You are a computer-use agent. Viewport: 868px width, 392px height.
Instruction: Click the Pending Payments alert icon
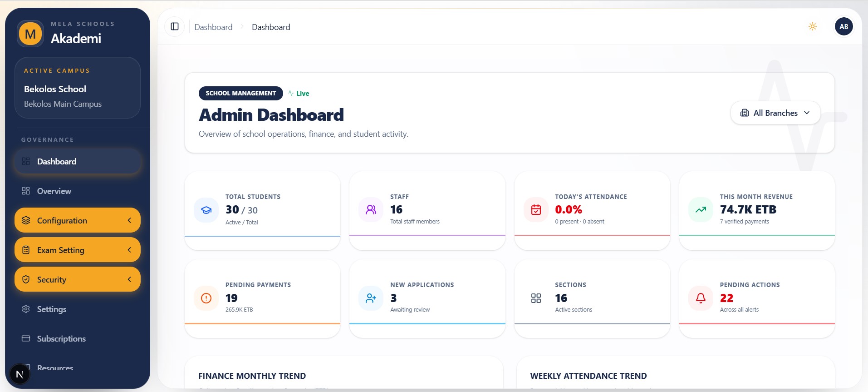[x=206, y=298]
